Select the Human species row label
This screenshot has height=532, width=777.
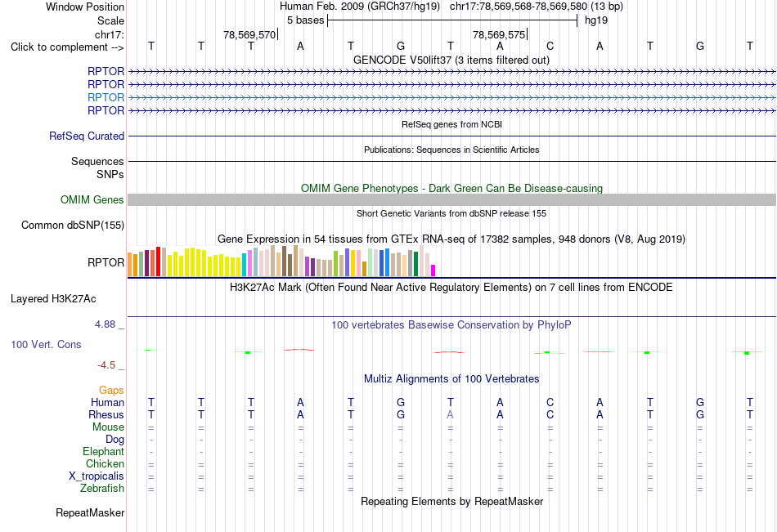pyautogui.click(x=107, y=402)
